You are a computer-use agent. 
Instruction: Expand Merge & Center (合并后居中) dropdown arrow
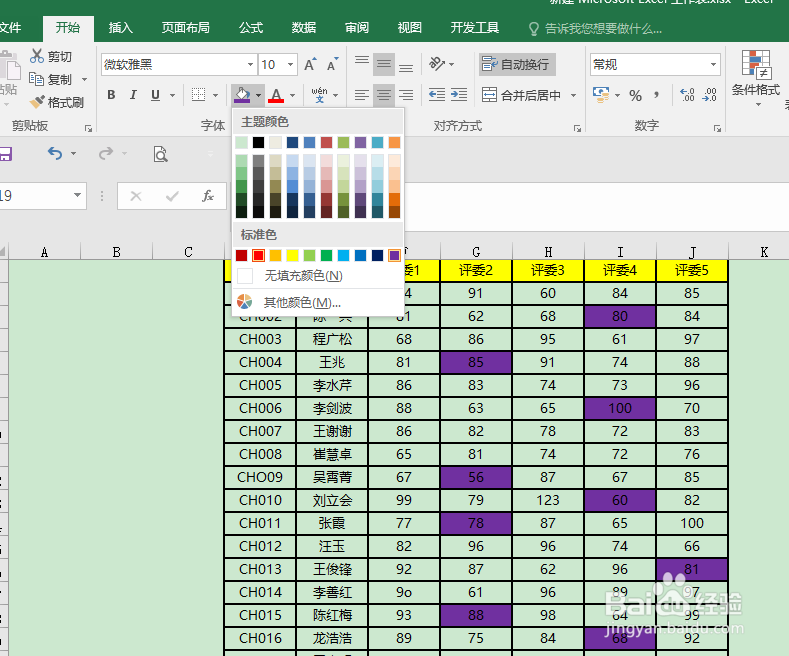(x=573, y=95)
